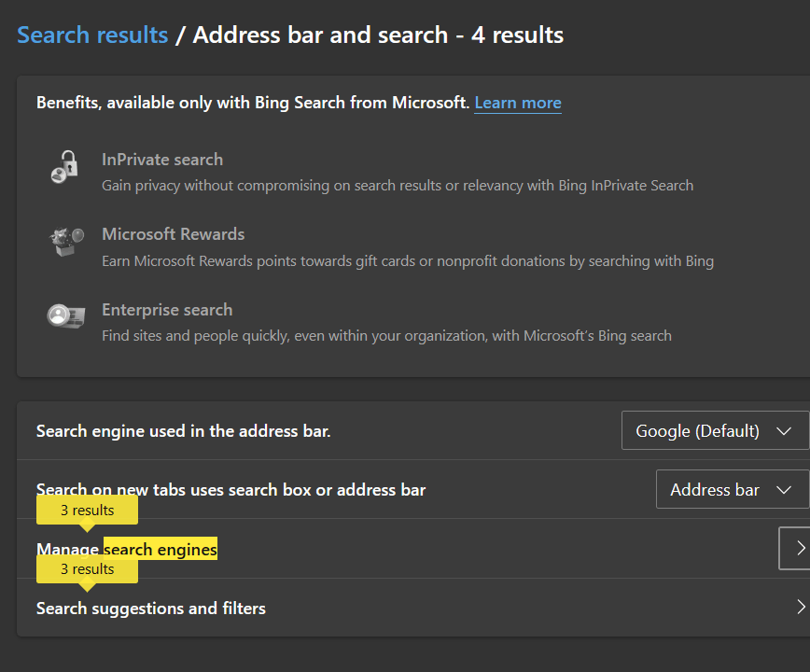Click the Enterprise search heading
This screenshot has height=672, width=810.
coord(167,309)
